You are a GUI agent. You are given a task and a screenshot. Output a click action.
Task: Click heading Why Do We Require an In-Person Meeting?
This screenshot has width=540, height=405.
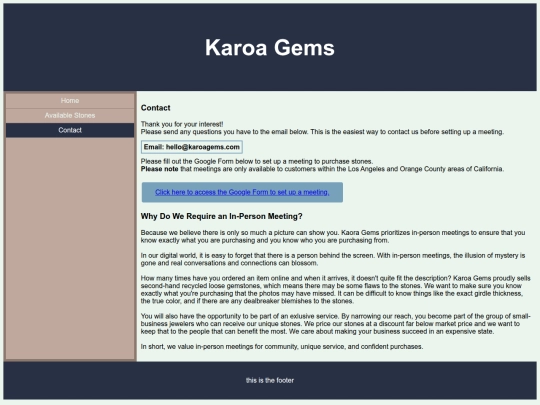221,216
